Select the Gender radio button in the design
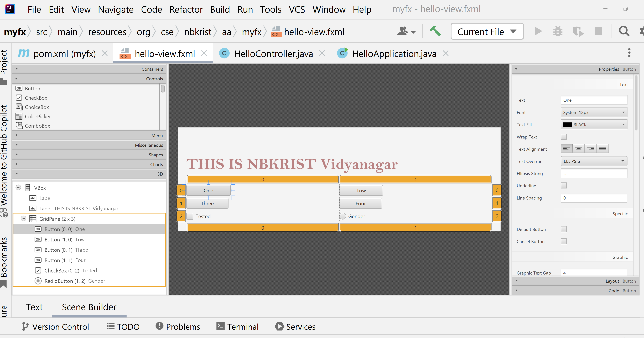Screen dimensions: 644x338 (x=342, y=216)
